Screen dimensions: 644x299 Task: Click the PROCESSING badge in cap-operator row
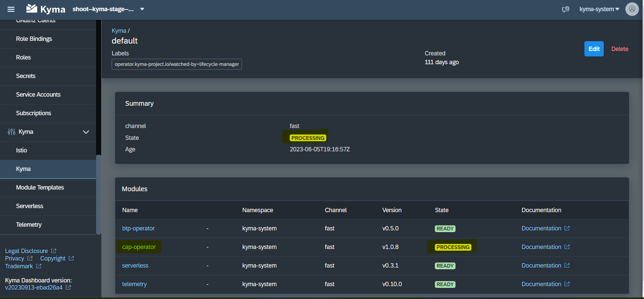[453, 247]
